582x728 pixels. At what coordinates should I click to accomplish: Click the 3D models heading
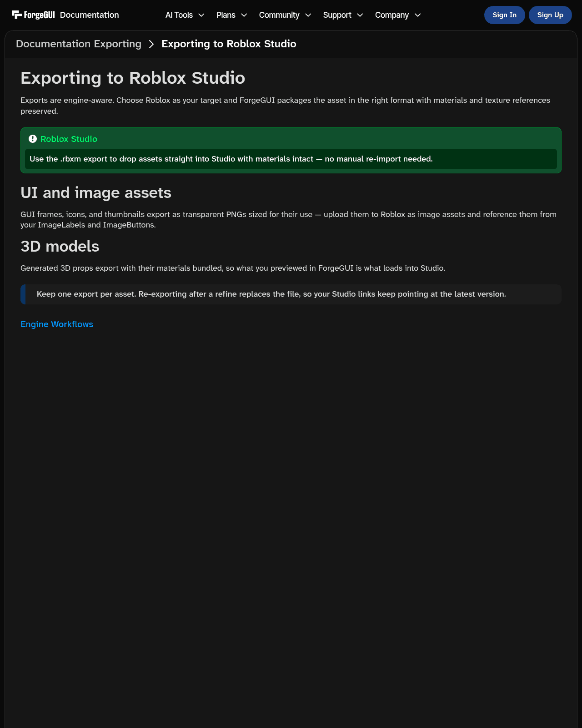point(60,247)
